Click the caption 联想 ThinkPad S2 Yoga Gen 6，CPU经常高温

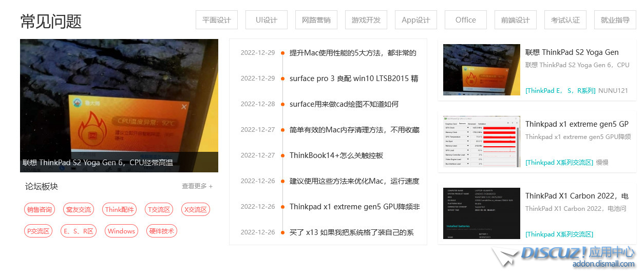[x=98, y=163]
